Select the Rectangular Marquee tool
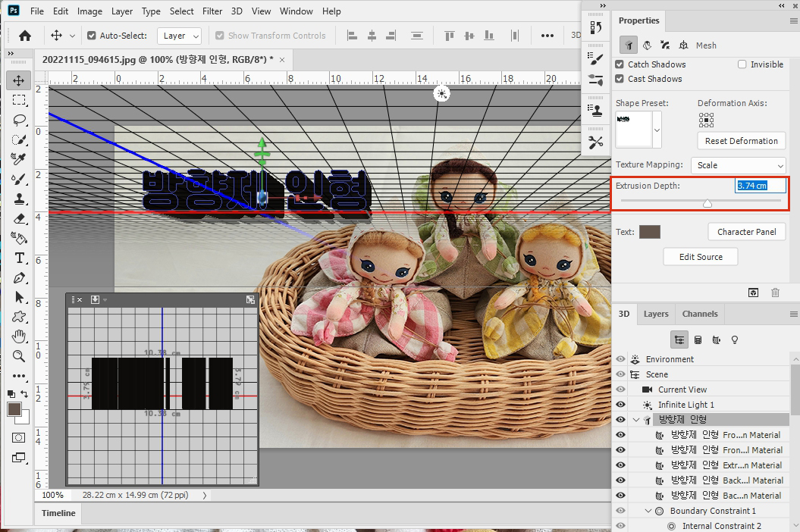The image size is (800, 532). pyautogui.click(x=19, y=100)
